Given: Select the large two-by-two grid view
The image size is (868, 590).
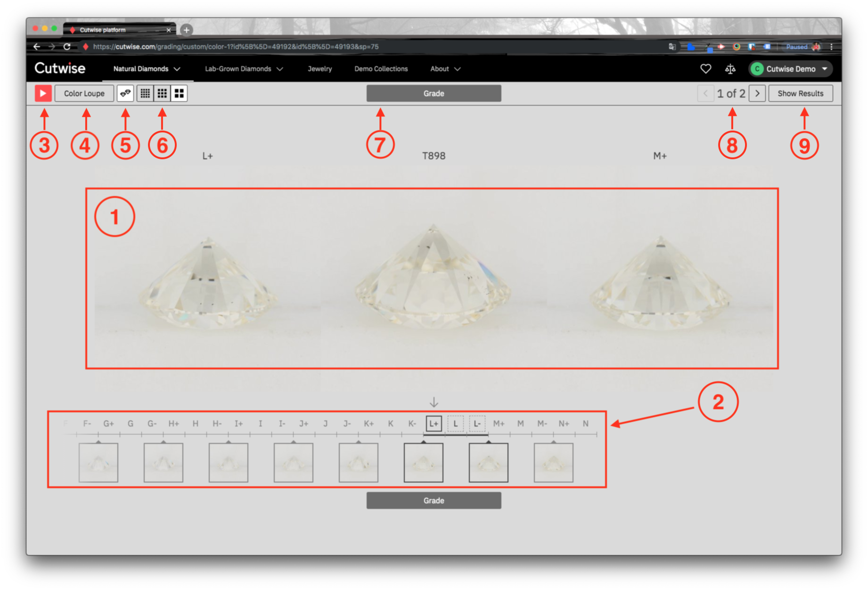Looking at the screenshot, I should [179, 93].
